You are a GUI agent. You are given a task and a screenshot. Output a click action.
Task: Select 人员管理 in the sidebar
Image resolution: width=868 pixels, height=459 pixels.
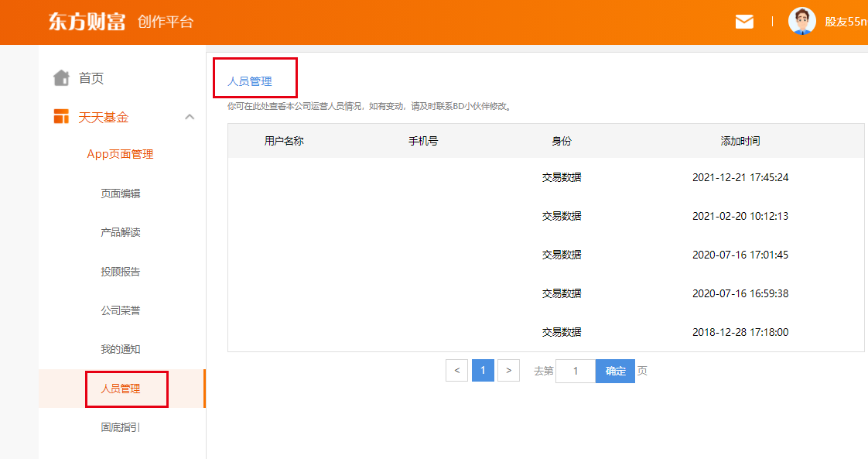point(121,389)
